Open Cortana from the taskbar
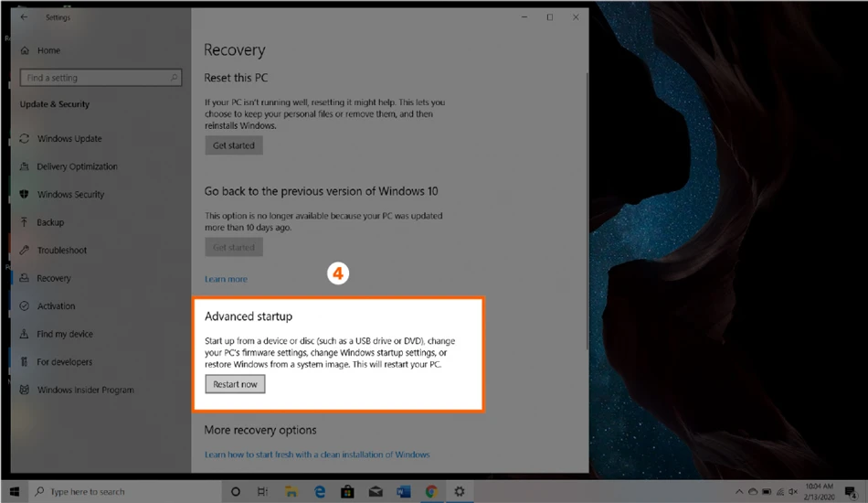Viewport: 868px width, 503px height. (235, 491)
